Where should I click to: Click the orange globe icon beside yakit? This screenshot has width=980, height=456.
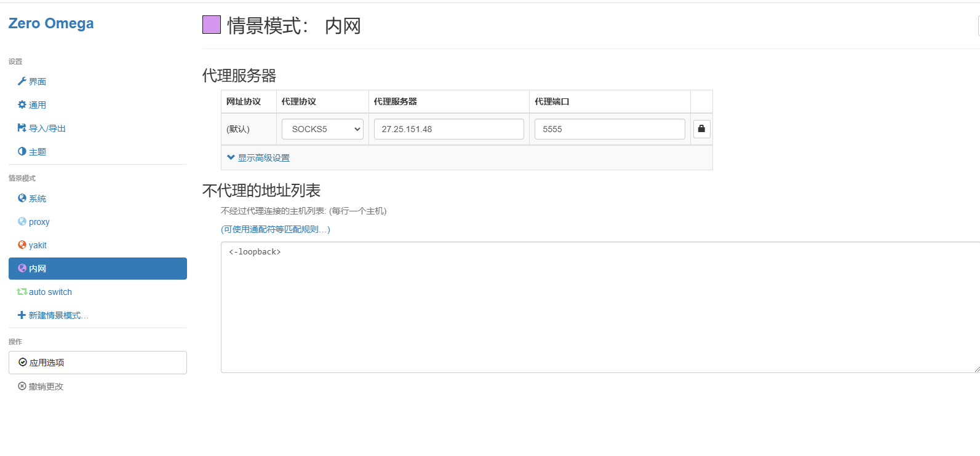(x=22, y=245)
